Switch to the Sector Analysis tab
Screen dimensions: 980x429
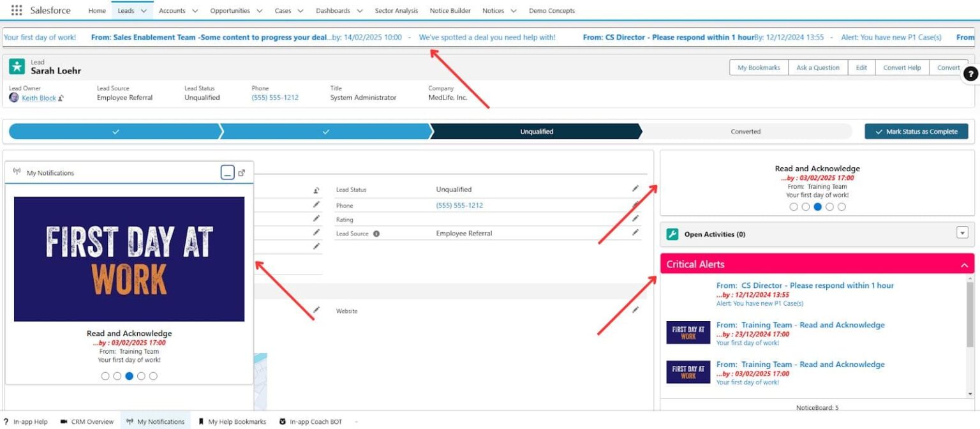point(396,10)
